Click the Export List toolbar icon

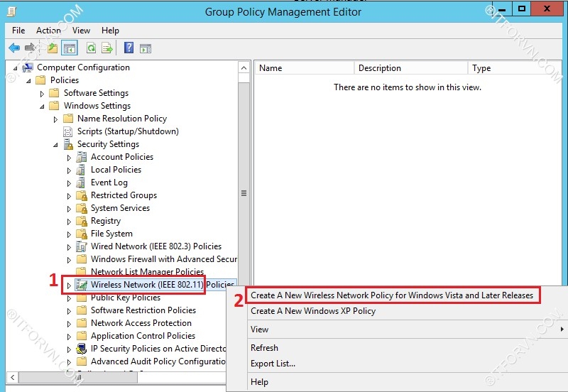click(x=107, y=48)
